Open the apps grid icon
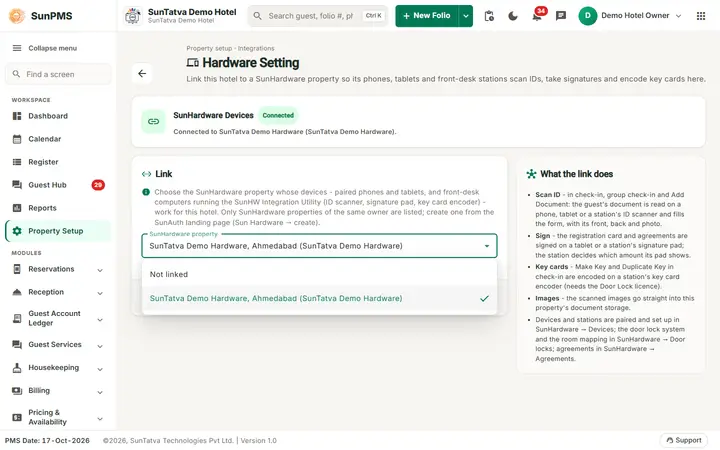Image resolution: width=720 pixels, height=450 pixels. tap(701, 16)
